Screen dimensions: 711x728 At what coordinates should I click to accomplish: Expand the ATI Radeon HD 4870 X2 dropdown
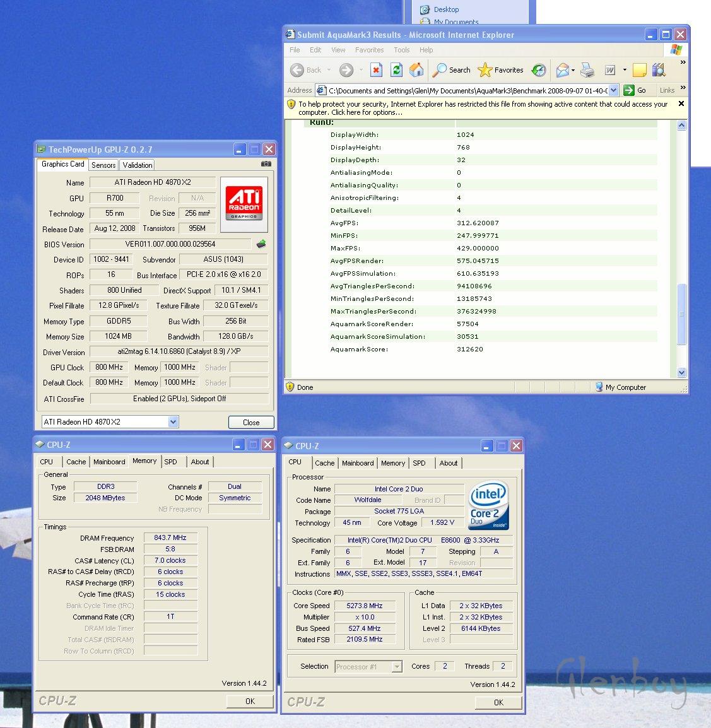click(173, 422)
